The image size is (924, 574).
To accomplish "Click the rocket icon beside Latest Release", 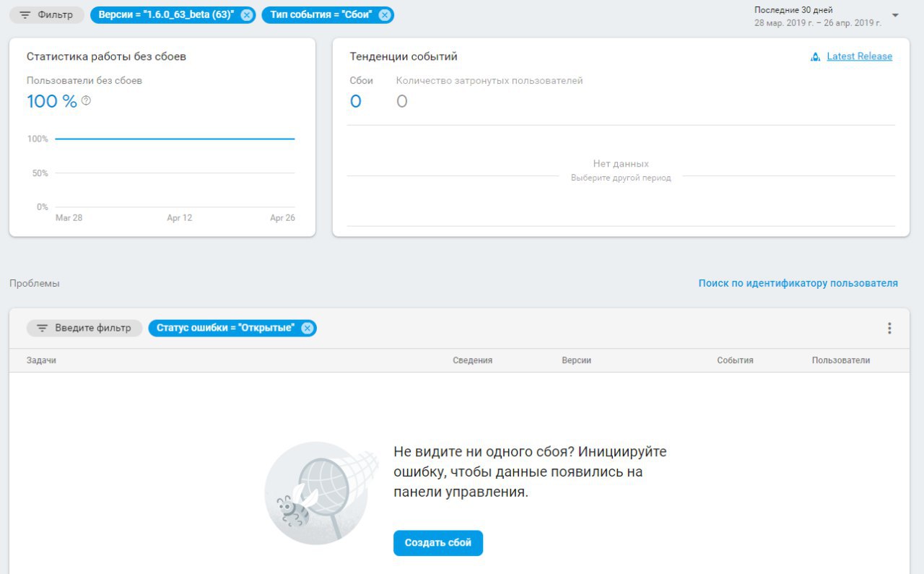I will (x=816, y=56).
